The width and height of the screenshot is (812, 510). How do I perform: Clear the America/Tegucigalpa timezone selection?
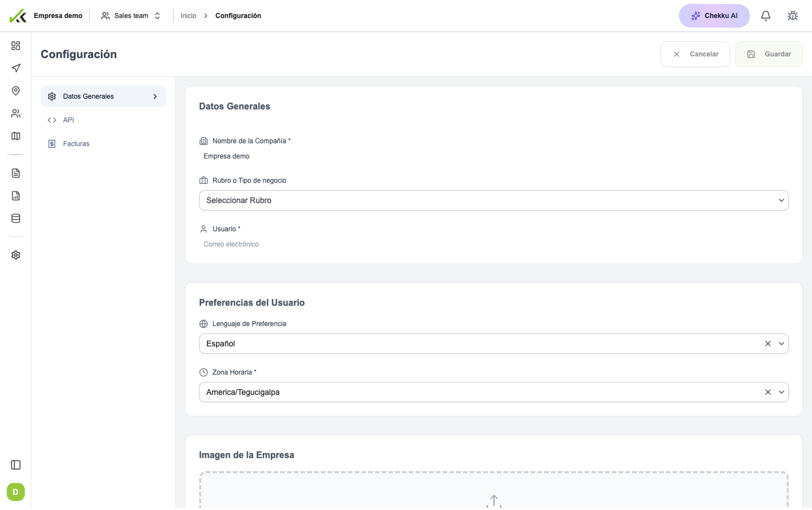click(x=768, y=392)
